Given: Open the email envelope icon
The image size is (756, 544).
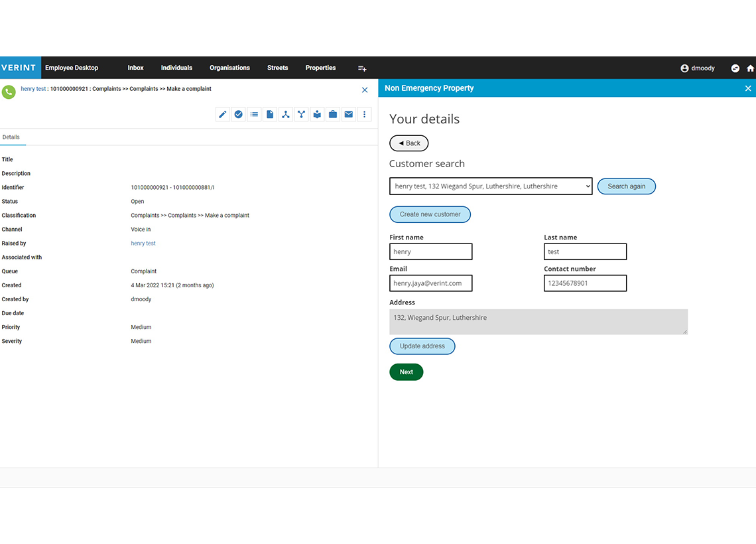Looking at the screenshot, I should point(349,114).
